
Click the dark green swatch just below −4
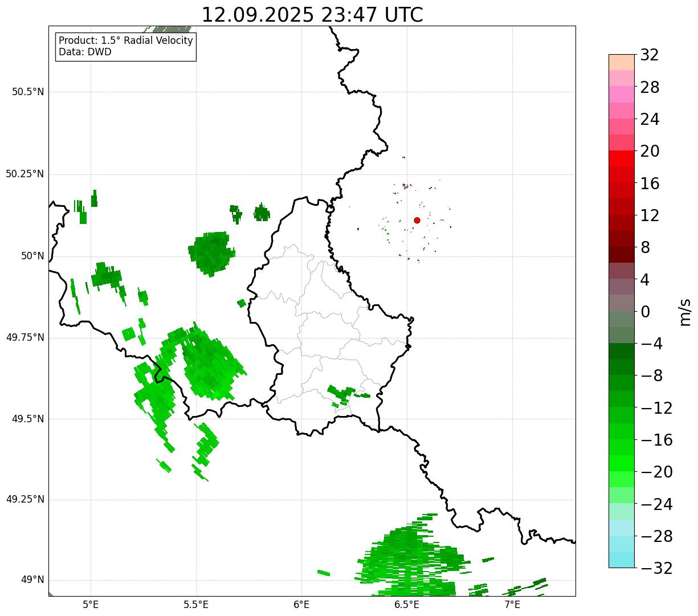pos(622,351)
